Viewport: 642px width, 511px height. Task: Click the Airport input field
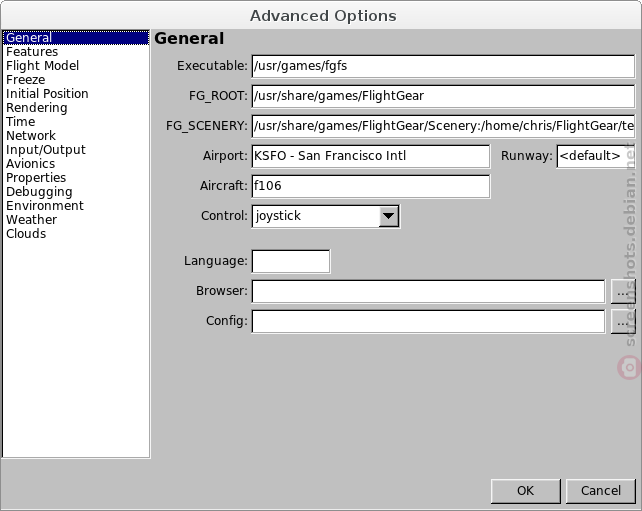371,156
